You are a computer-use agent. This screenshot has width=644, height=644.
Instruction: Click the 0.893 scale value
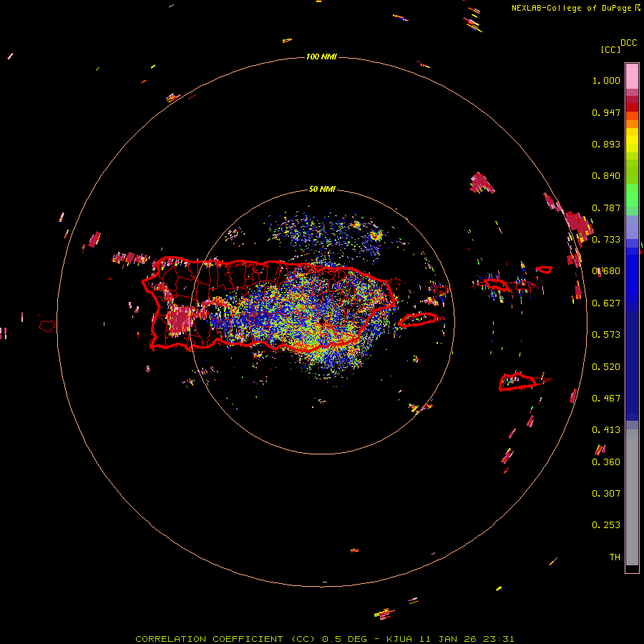(x=606, y=144)
